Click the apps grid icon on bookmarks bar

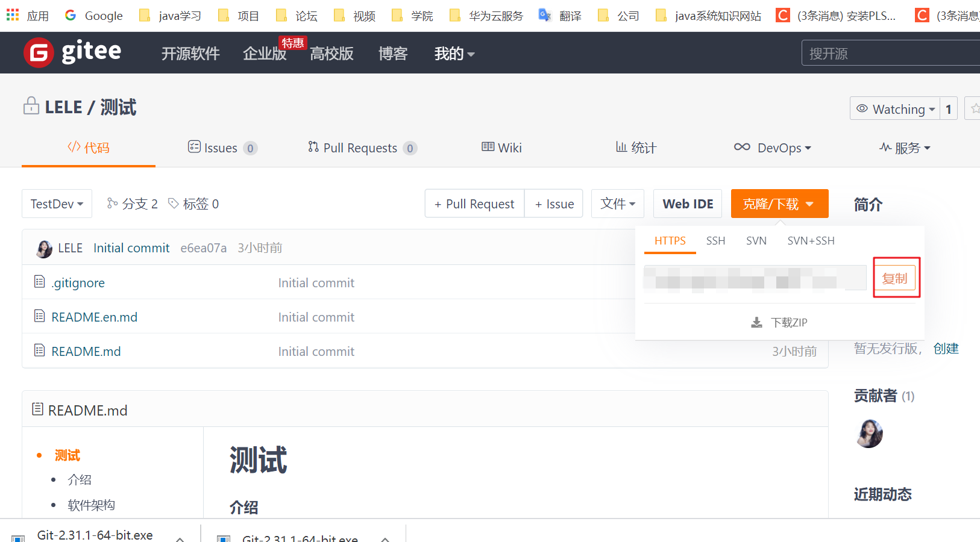(12, 15)
